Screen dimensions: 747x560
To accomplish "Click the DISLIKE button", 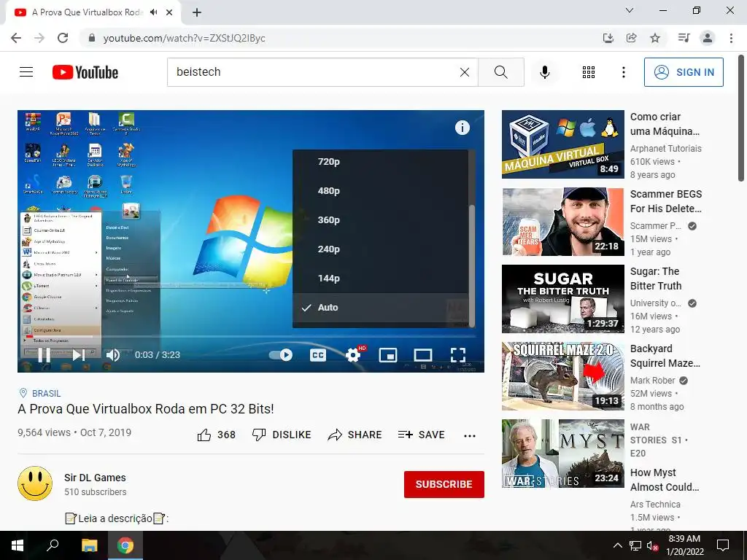I will click(282, 435).
